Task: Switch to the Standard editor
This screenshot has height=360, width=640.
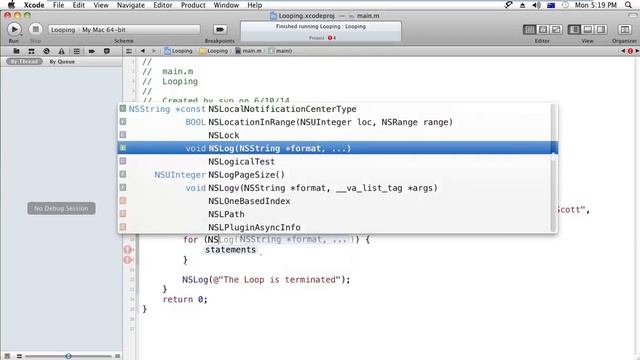Action: [530, 29]
